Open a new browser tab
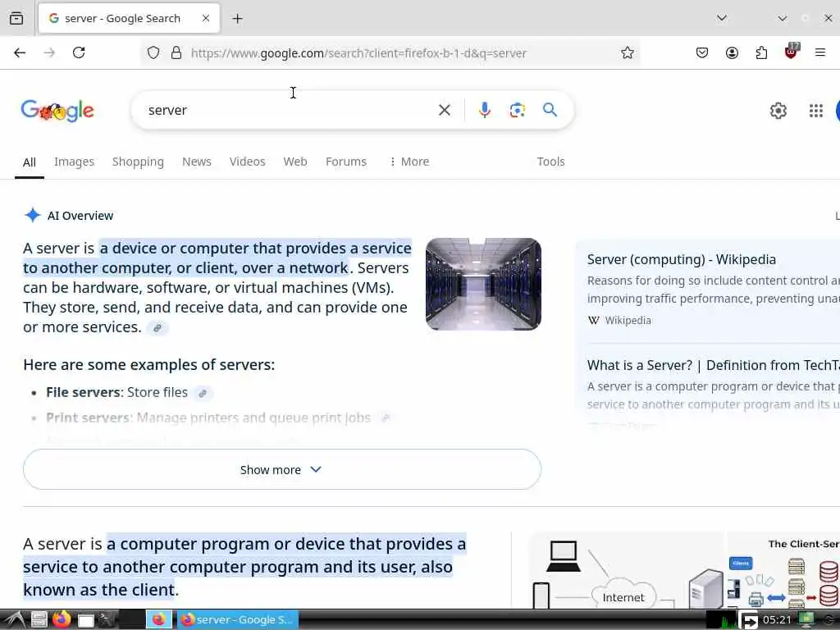 [237, 19]
